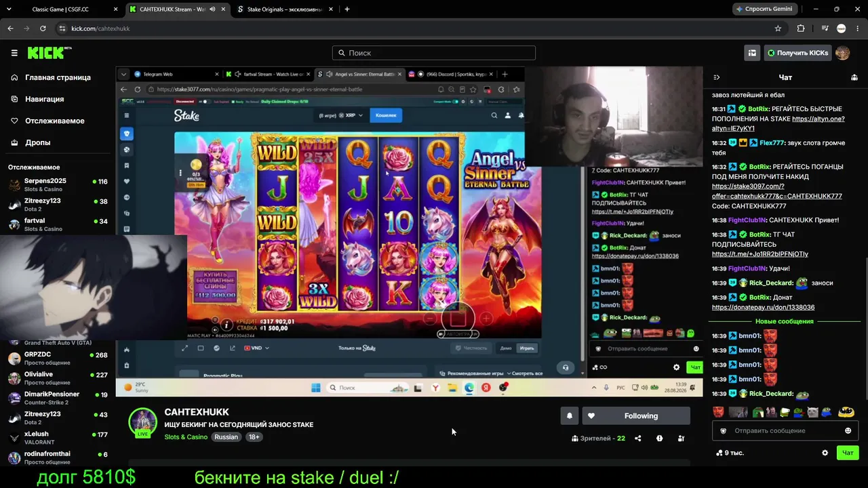
Task: Jump to Новые сообщения divider
Action: pyautogui.click(x=785, y=321)
